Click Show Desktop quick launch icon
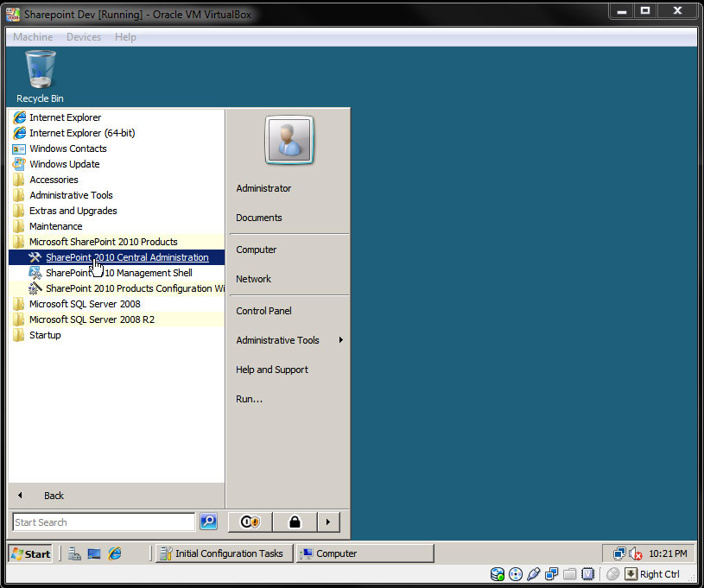704x588 pixels. pos(94,553)
